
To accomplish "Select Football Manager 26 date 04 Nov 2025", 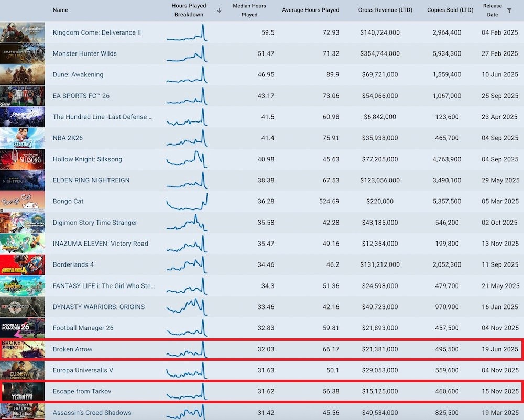I will click(500, 328).
